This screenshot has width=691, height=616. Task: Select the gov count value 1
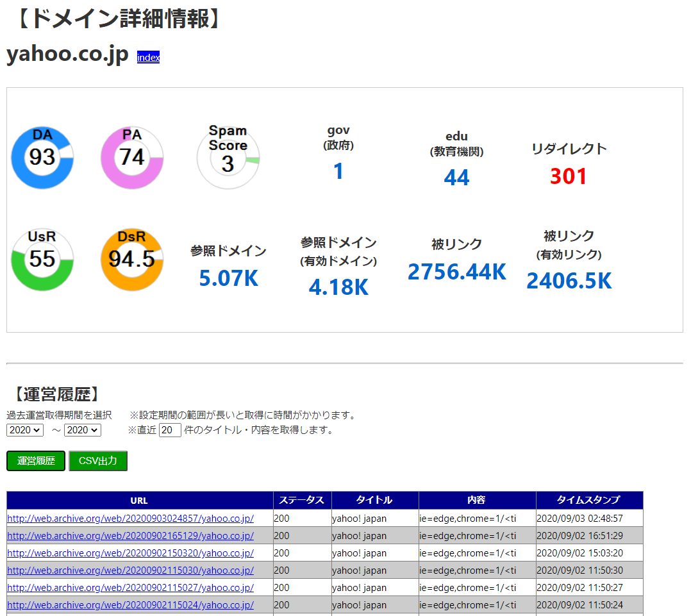[x=338, y=171]
